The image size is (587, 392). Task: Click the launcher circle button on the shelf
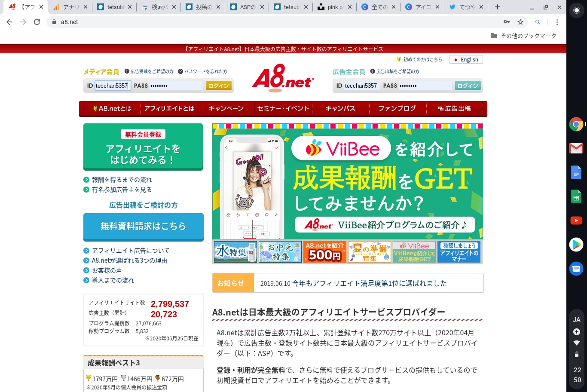coord(577,10)
